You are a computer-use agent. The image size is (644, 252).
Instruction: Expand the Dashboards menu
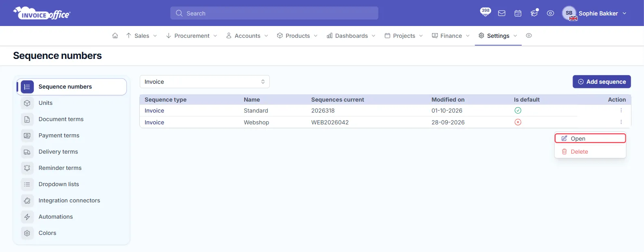coord(351,36)
